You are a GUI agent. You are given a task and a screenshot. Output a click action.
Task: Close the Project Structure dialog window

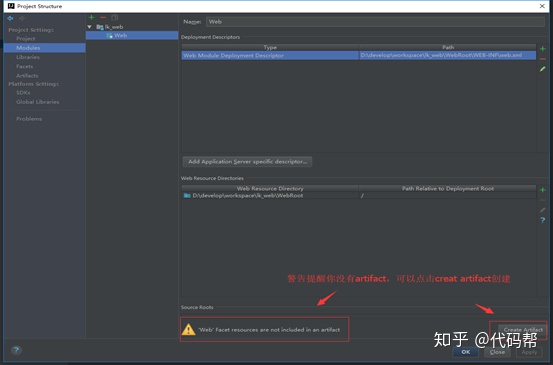click(542, 6)
